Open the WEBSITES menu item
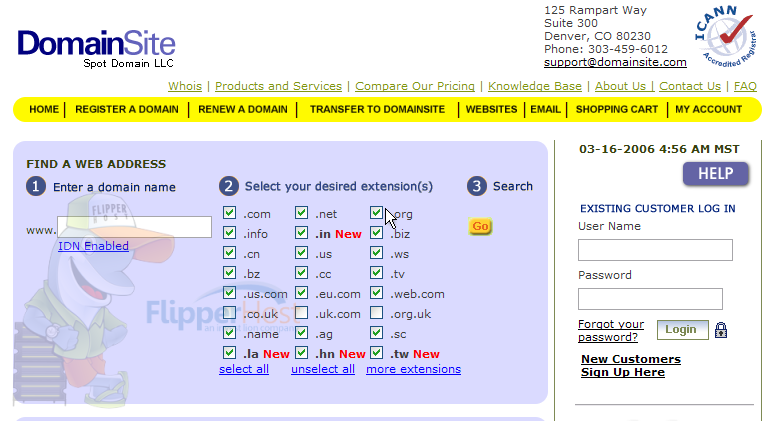This screenshot has width=776, height=422. (x=491, y=109)
